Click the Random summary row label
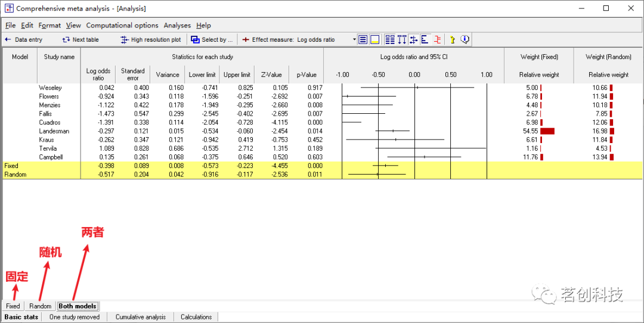Image resolution: width=644 pixels, height=323 pixels. 15,175
